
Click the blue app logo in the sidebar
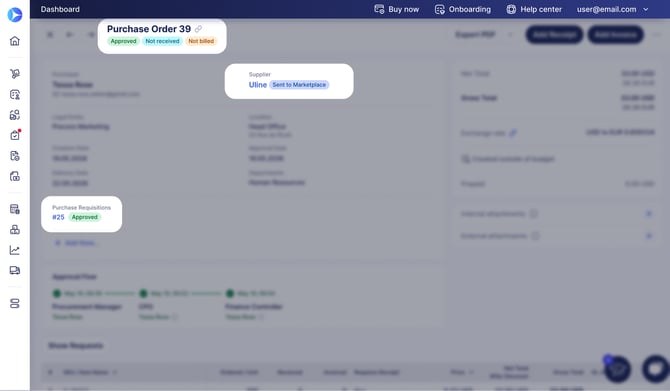click(15, 15)
